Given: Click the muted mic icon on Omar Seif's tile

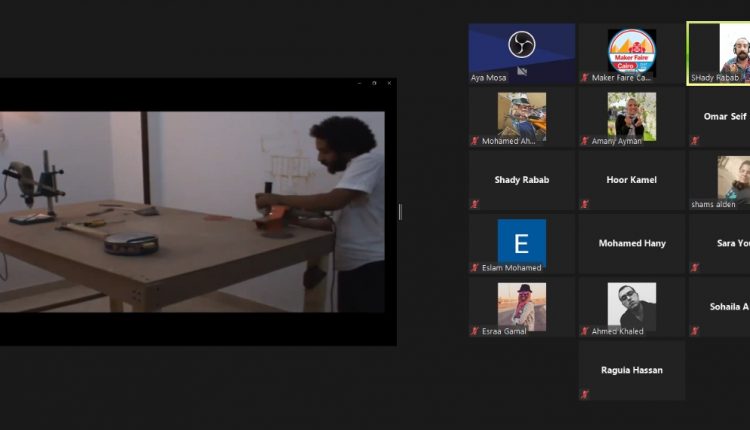Looking at the screenshot, I should [694, 141].
